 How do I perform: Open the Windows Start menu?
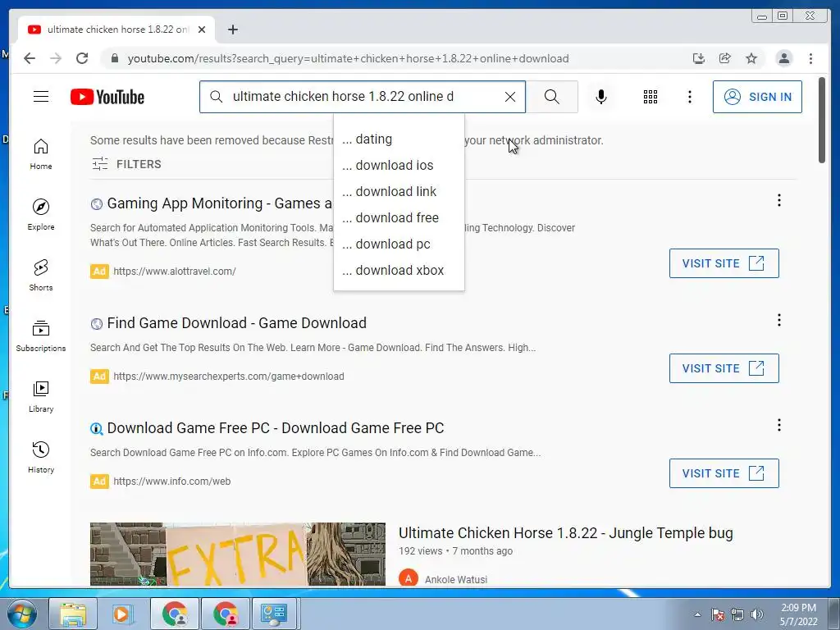tap(21, 614)
